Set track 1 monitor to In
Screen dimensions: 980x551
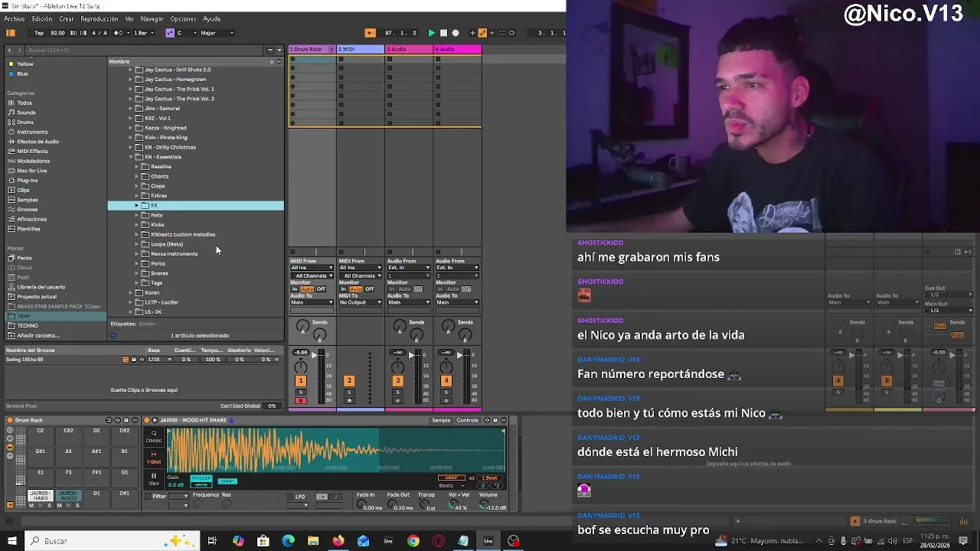coord(295,289)
